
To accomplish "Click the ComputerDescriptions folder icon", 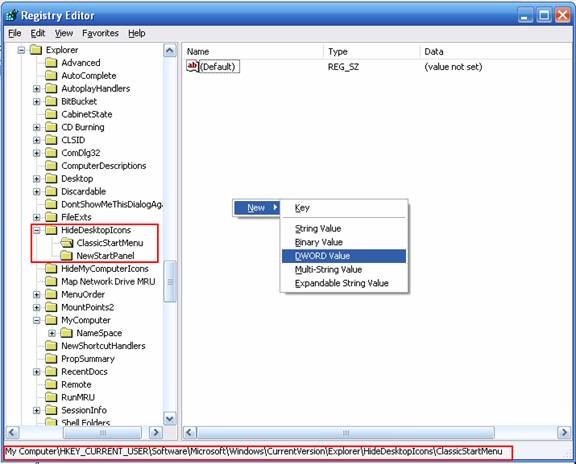I will [x=51, y=166].
